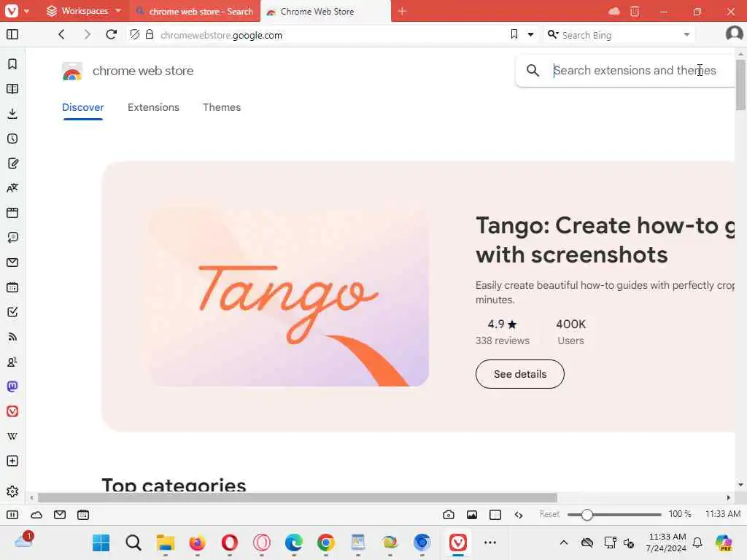Open the Window panel
The image size is (747, 560).
12,213
